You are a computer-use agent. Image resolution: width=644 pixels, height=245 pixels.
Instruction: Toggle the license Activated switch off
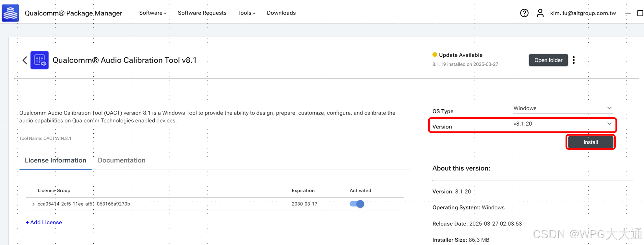pyautogui.click(x=357, y=204)
